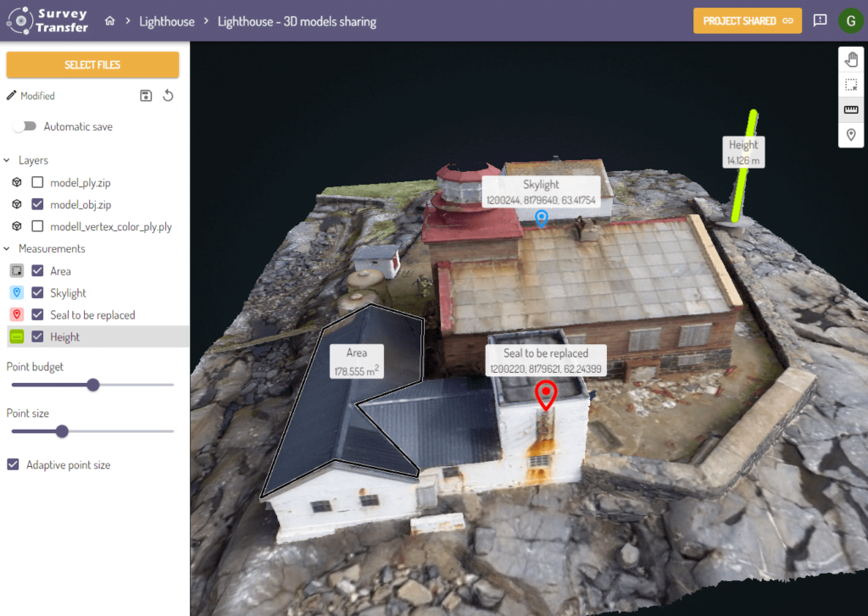Screen dimensions: 868x616
Task: Click the red Seal to be replaced marker
Action: [547, 395]
